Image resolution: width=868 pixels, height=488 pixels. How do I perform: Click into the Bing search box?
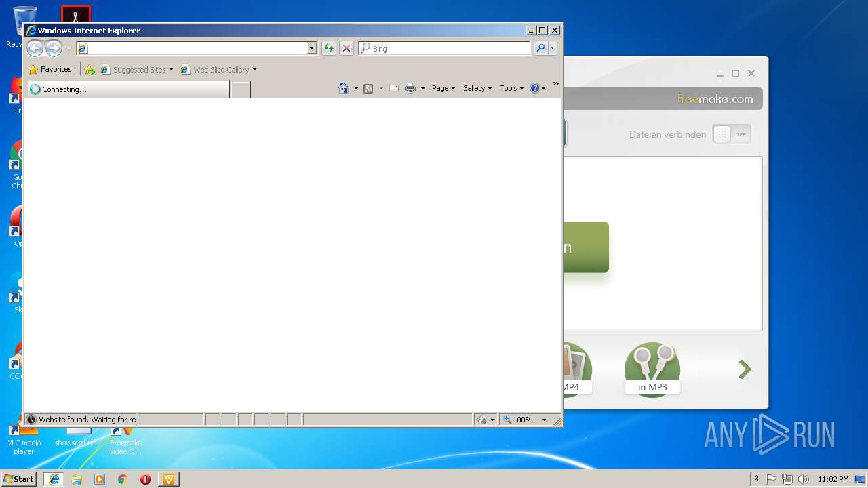click(445, 48)
